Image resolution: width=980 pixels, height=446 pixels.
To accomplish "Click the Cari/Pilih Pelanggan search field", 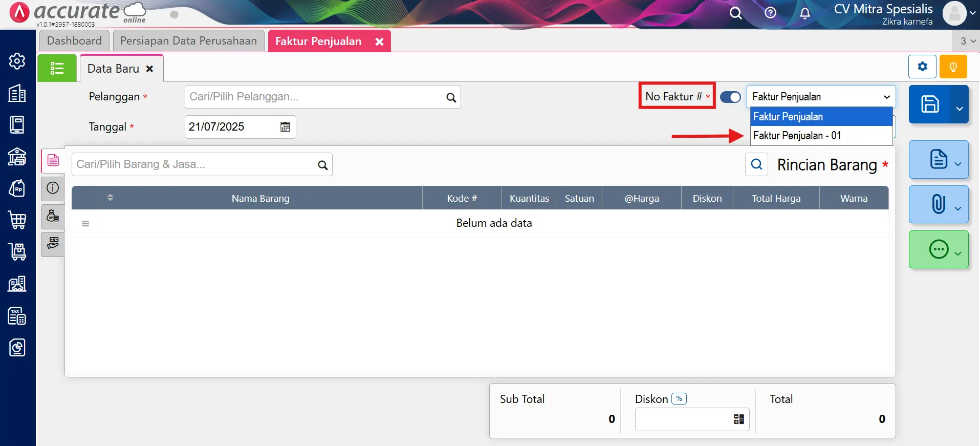I will pos(315,97).
